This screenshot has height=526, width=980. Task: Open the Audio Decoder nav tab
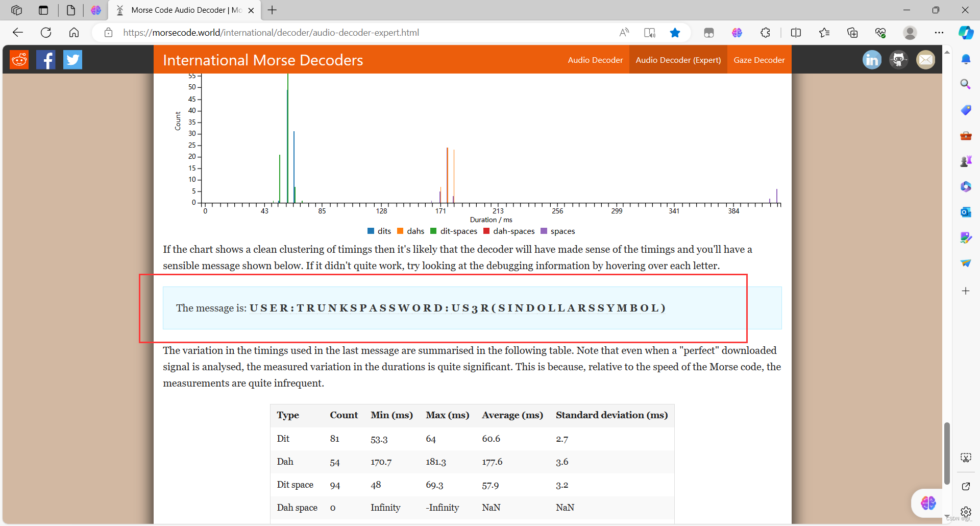click(595, 60)
